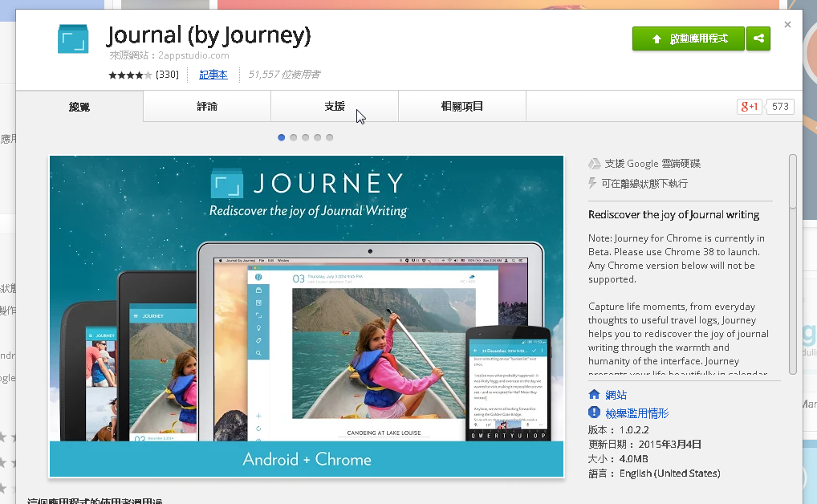Image resolution: width=817 pixels, height=504 pixels.
Task: Select the fourth carousel dot
Action: tap(317, 137)
